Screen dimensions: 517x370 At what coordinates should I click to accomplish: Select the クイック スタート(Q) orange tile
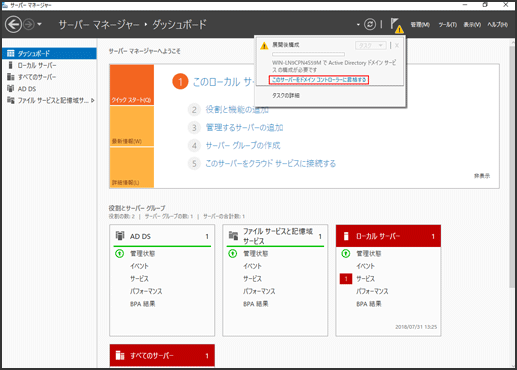[x=132, y=85]
